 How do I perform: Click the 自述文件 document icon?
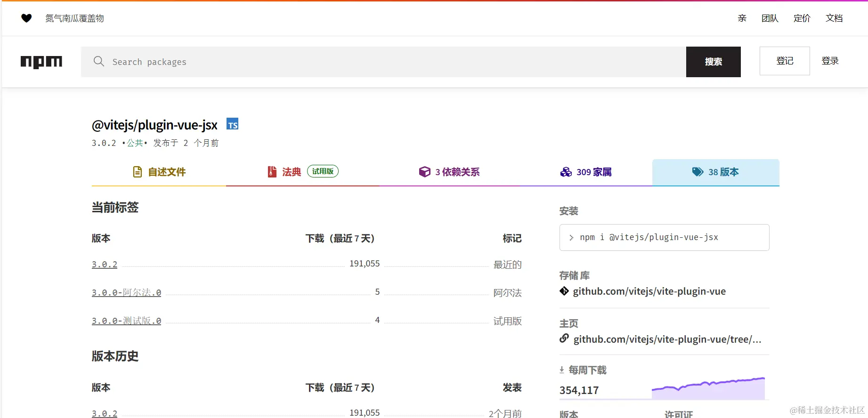tap(138, 172)
